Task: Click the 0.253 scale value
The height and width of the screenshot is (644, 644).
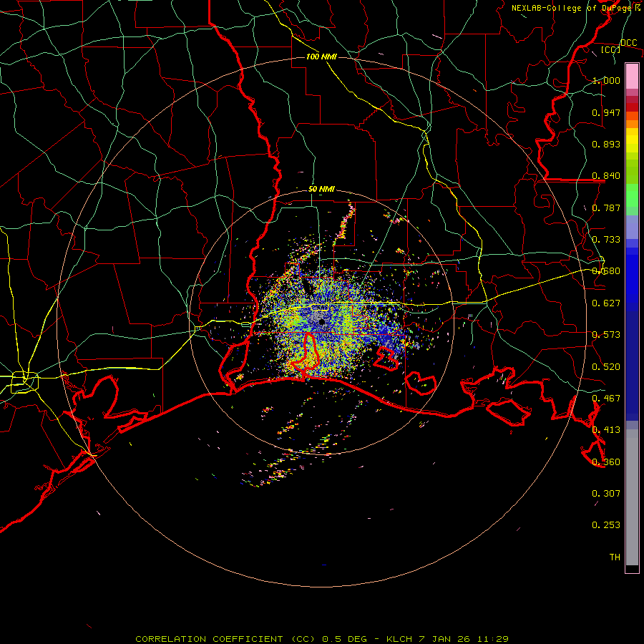Action: (606, 525)
